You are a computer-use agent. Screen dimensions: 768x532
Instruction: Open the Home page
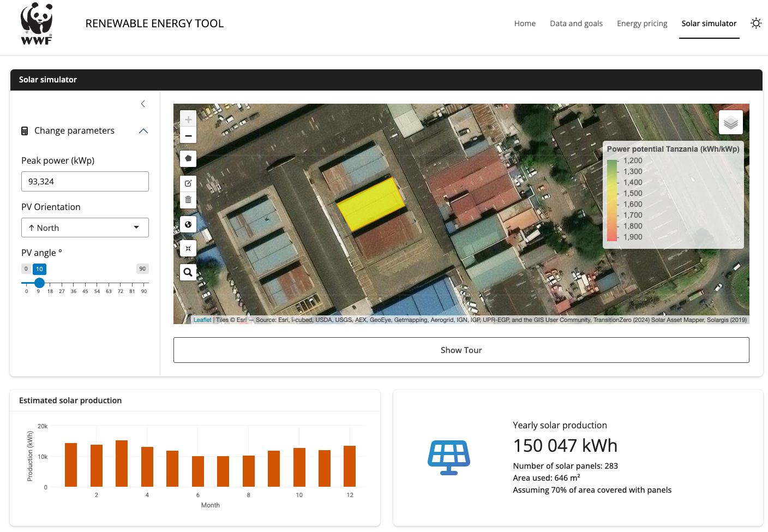tap(525, 23)
